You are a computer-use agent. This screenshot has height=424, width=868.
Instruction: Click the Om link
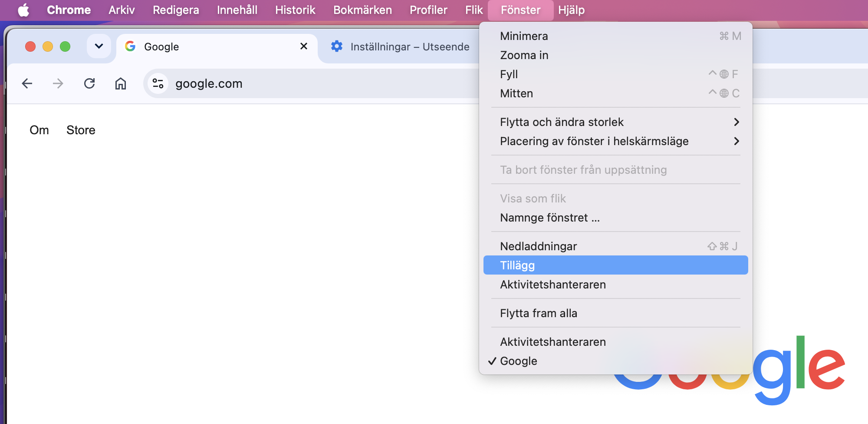(x=39, y=130)
